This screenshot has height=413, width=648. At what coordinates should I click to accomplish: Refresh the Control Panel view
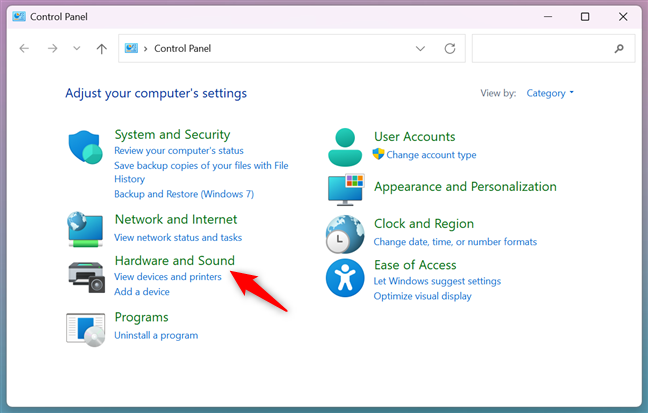pos(450,48)
